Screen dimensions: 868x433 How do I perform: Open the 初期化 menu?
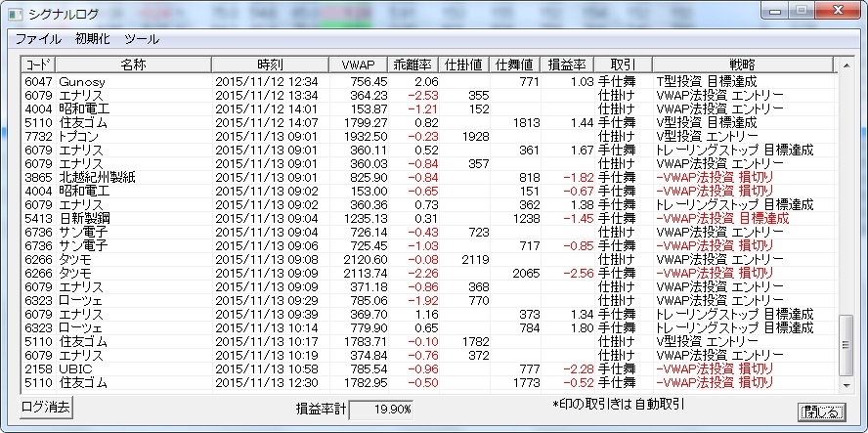[93, 39]
